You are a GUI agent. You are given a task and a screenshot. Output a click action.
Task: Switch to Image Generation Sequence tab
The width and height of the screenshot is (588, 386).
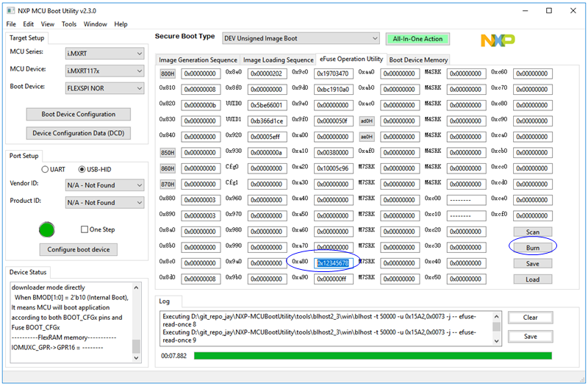click(x=198, y=60)
